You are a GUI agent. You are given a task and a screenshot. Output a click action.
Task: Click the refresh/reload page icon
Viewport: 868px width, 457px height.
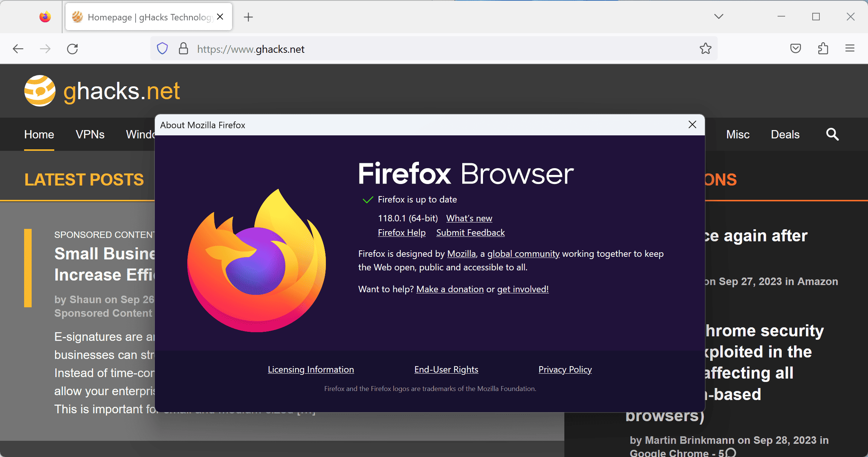[x=72, y=49]
